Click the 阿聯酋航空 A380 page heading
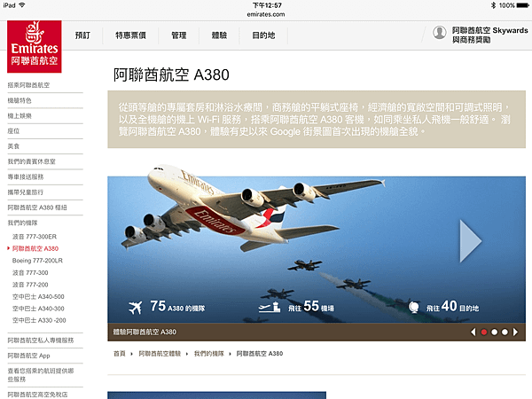Image resolution: width=532 pixels, height=399 pixels. 171,74
